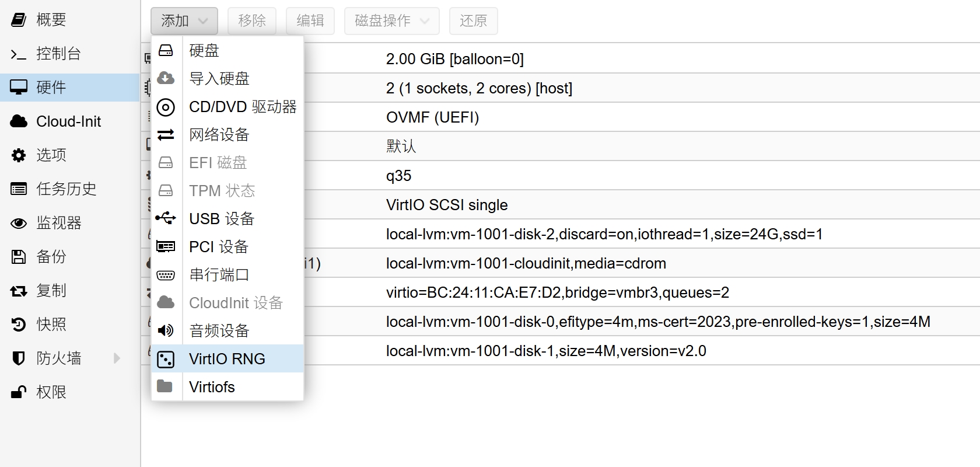Screen dimensions: 980x467
Task: Click the audio device speaker icon
Action: [x=166, y=330]
